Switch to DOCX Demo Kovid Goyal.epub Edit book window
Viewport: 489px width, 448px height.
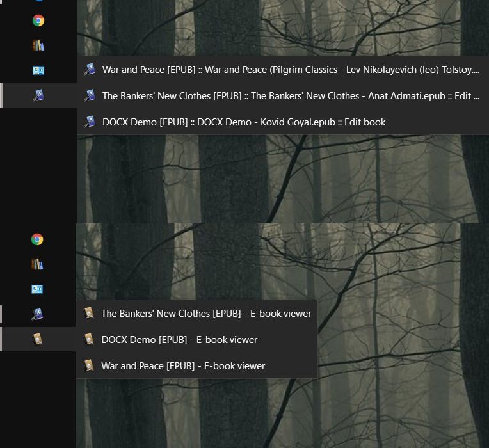pyautogui.click(x=282, y=122)
